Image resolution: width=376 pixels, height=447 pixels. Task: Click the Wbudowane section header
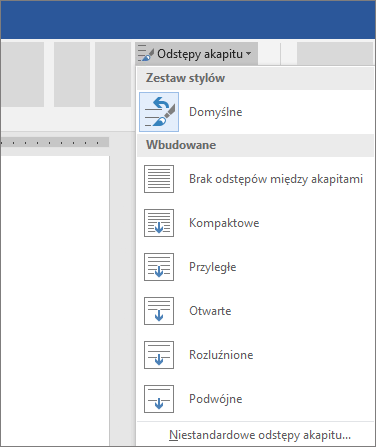point(255,145)
